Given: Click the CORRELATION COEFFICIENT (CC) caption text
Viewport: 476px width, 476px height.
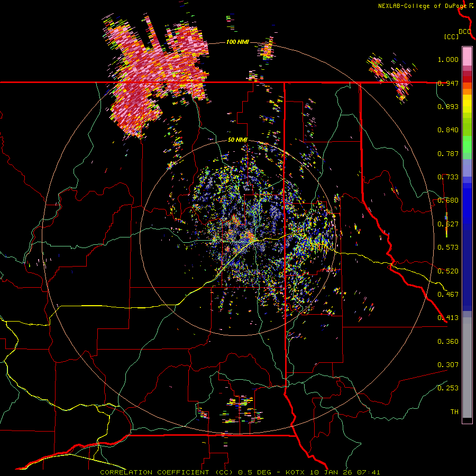Looking at the screenshot, I should tap(167, 472).
